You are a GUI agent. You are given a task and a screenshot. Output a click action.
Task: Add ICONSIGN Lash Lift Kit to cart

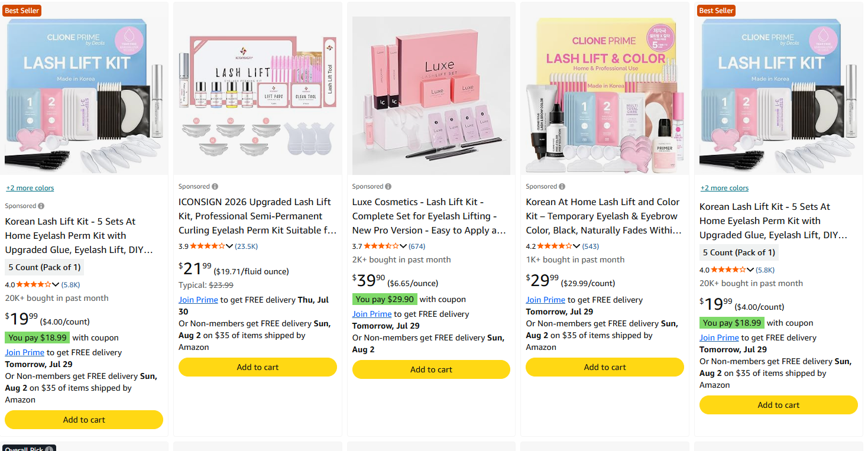click(x=258, y=367)
